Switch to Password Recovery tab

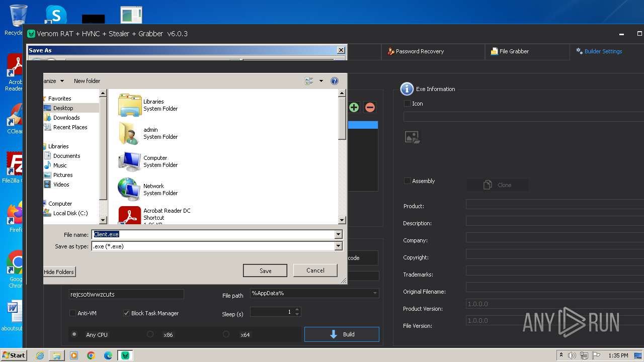tap(416, 51)
